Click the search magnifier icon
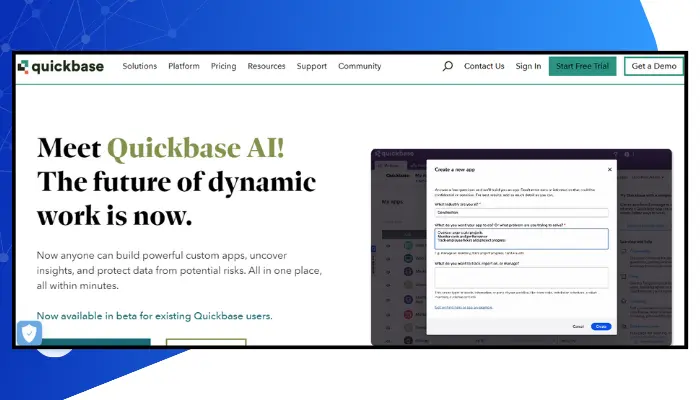This screenshot has height=400, width=700. tap(447, 66)
